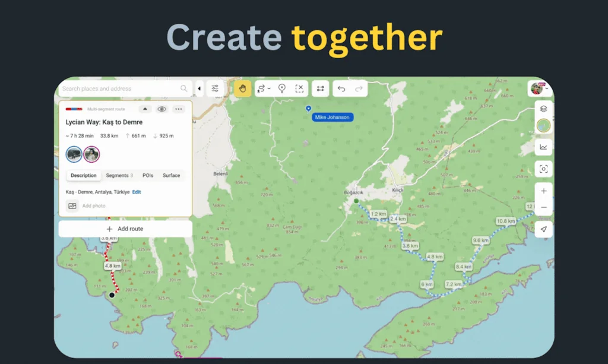The image size is (608, 364).
Task: Open the Surface tab
Action: 172,175
